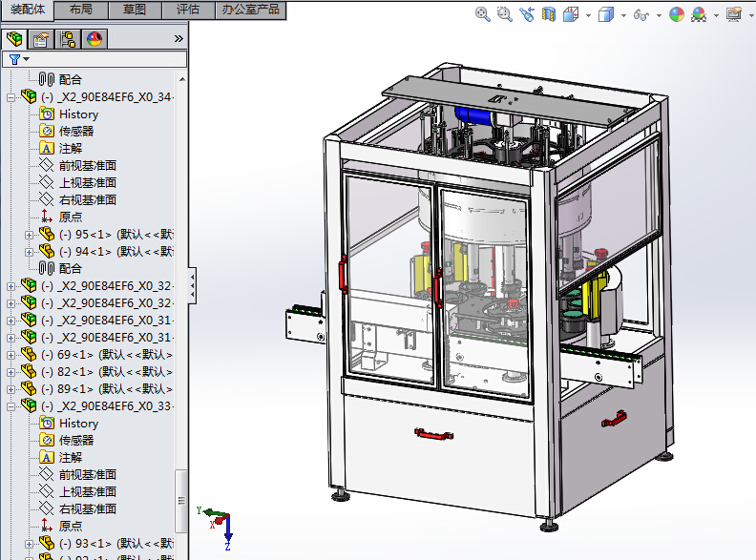Switch to the 办公室产品 tab

(250, 10)
